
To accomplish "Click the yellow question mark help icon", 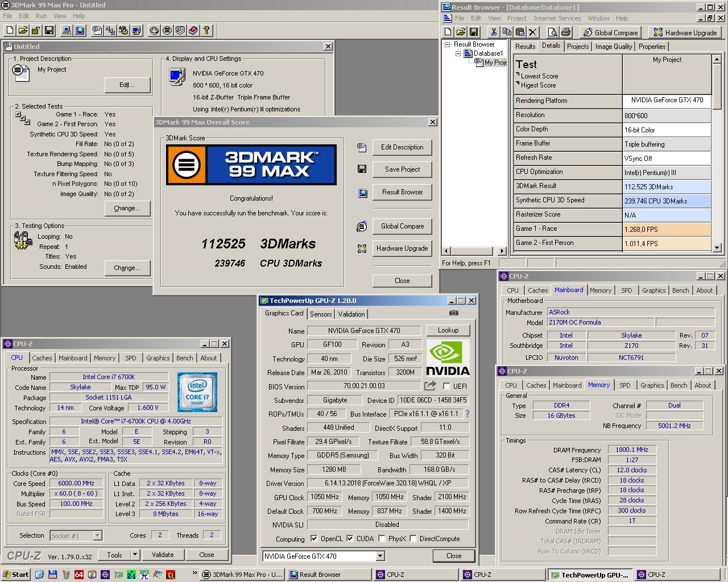I will [206, 30].
